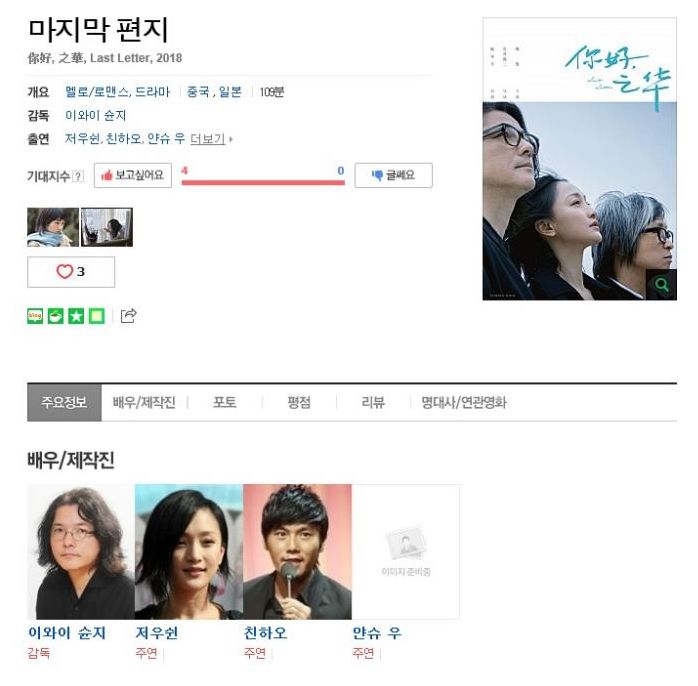Click the 글쎄요 thumbs-down button

pos(394,175)
